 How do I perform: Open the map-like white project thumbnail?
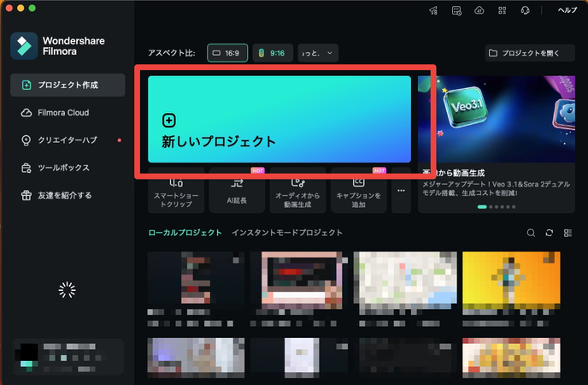pyautogui.click(x=405, y=281)
